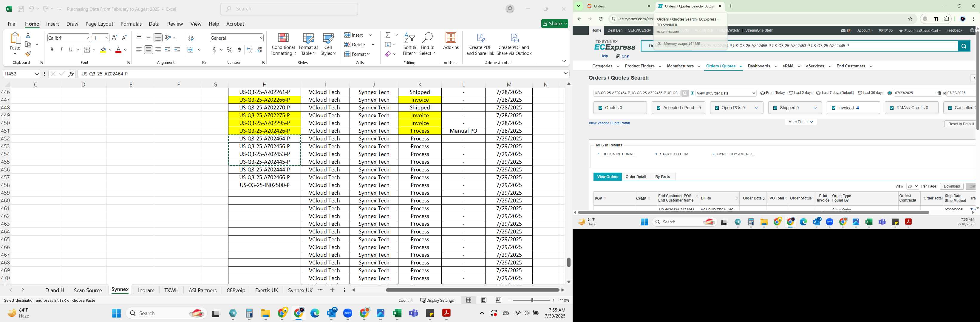Image resolution: width=980 pixels, height=322 pixels.
Task: Open the By Parts tab
Action: (x=662, y=177)
